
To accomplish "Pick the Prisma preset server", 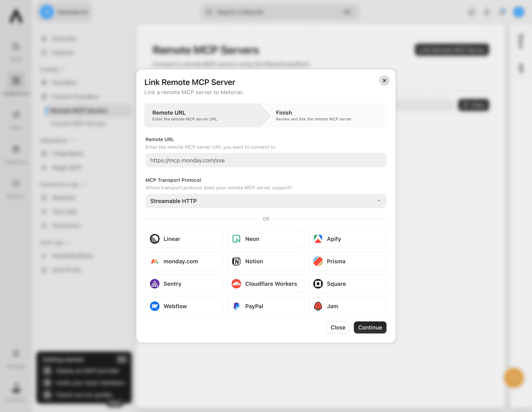I will click(x=348, y=261).
